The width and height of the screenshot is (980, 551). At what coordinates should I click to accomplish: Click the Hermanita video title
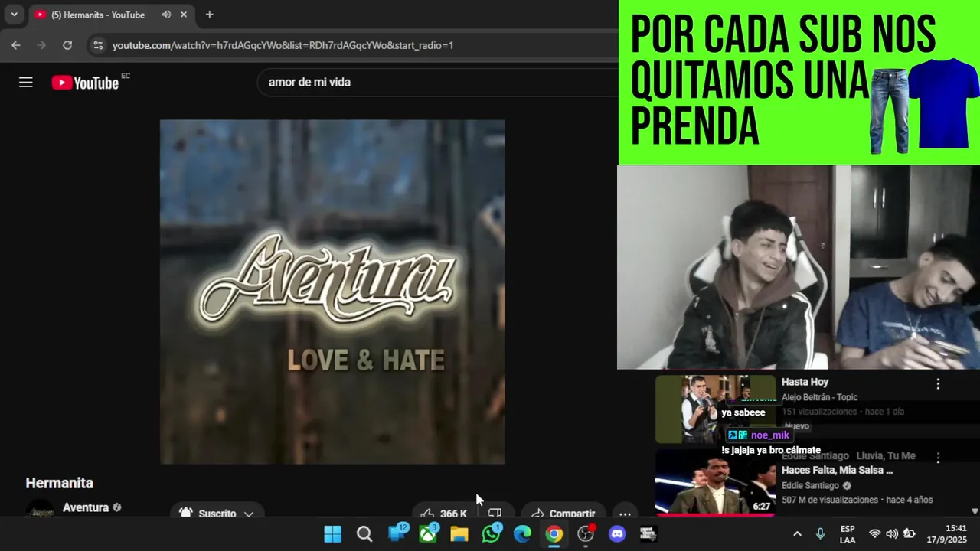60,483
